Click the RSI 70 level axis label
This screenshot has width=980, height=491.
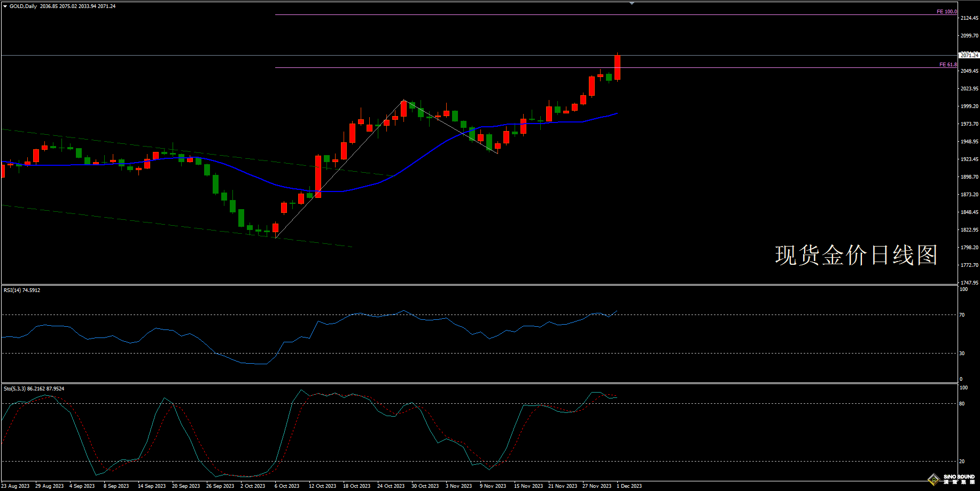click(962, 315)
